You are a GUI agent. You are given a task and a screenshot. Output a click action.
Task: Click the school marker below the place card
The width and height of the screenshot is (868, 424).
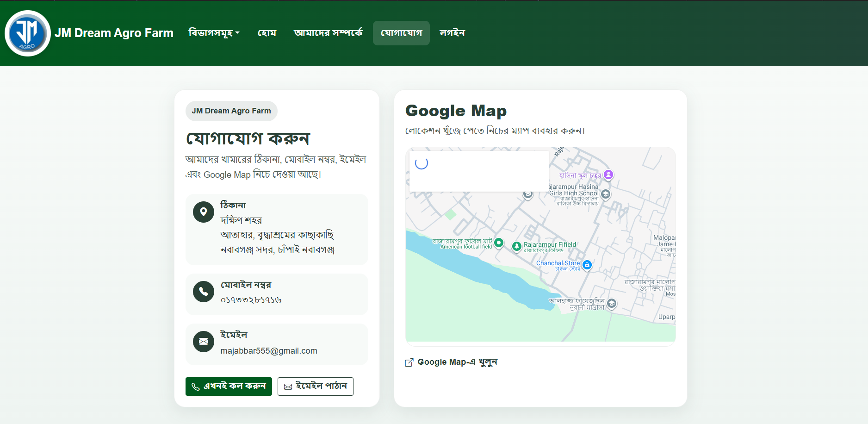click(528, 195)
